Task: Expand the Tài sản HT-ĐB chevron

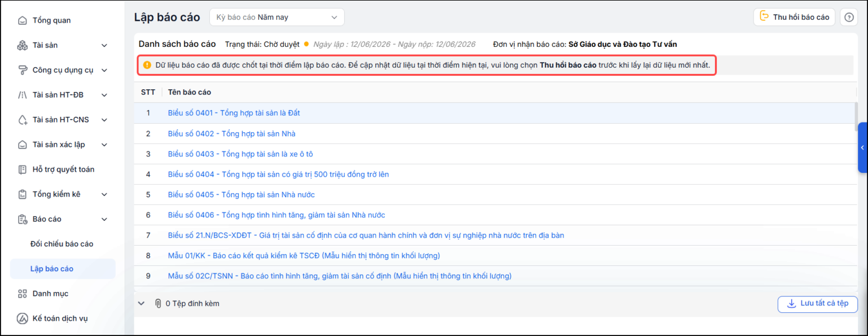Action: (x=104, y=95)
